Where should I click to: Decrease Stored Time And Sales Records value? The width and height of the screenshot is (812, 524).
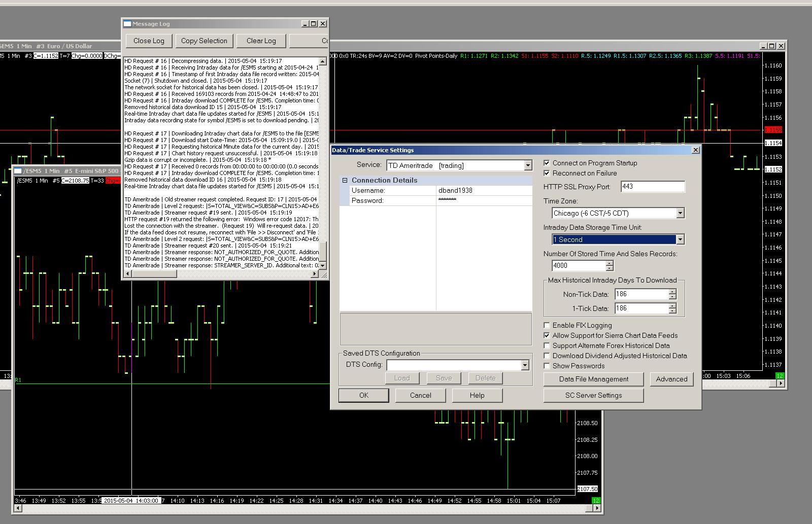[610, 268]
